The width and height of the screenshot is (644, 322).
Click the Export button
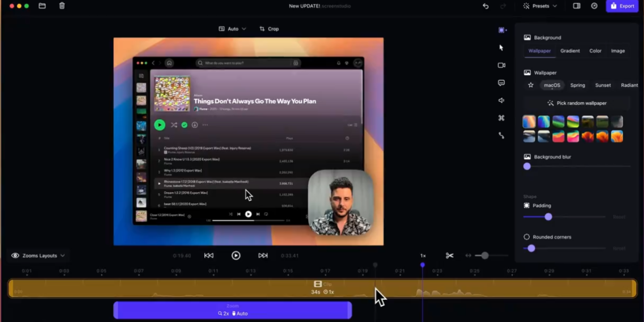[622, 6]
